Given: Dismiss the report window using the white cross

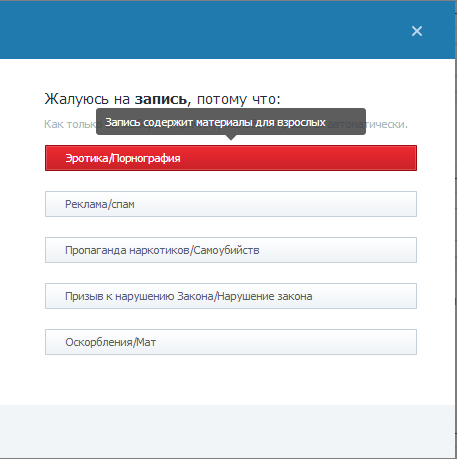Looking at the screenshot, I should click(417, 31).
